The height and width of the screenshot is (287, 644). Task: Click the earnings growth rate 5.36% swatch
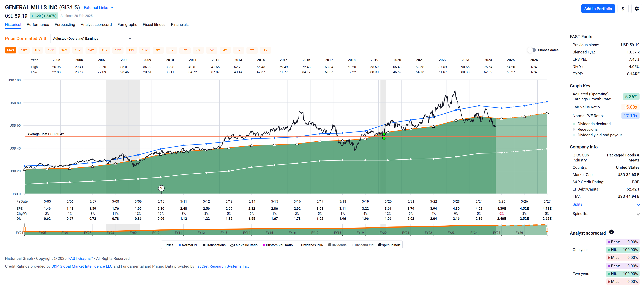(631, 96)
